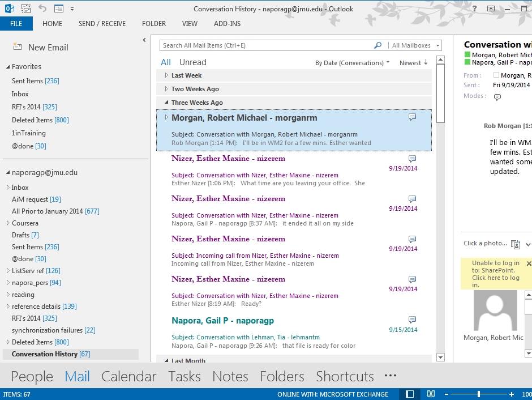
Task: Switch to the SEND / RECEIVE tab
Action: (x=102, y=23)
